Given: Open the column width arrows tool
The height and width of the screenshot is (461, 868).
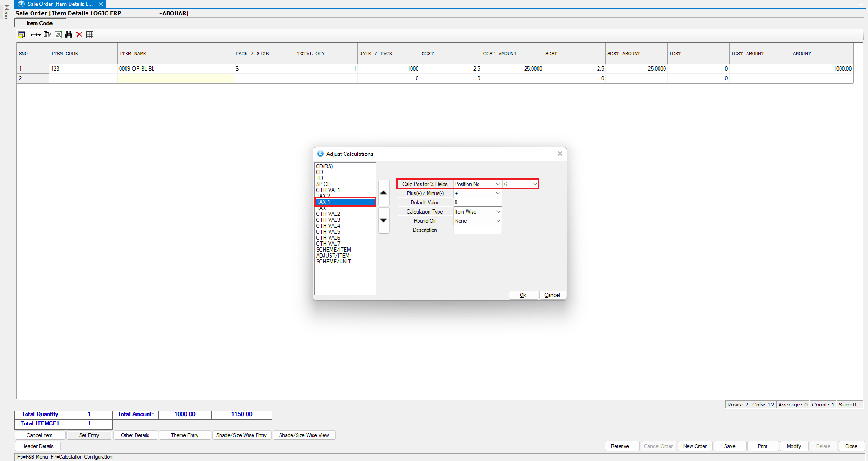Looking at the screenshot, I should coord(35,35).
